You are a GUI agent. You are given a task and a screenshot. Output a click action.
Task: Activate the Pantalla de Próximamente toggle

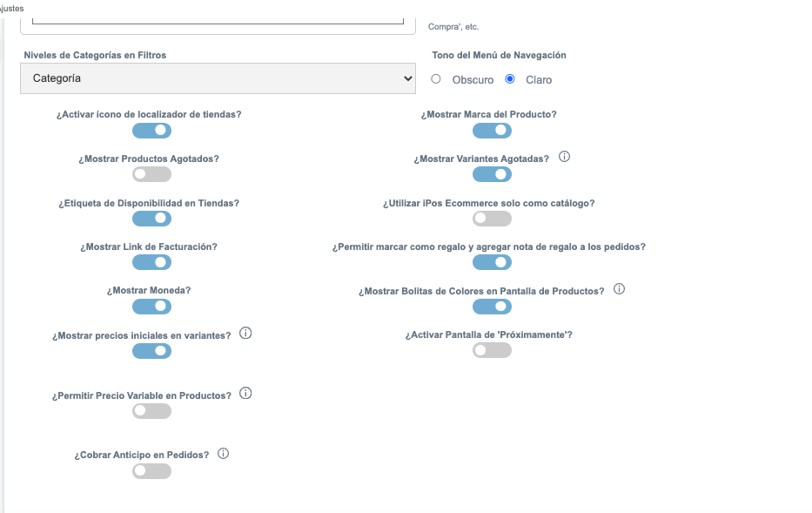pyautogui.click(x=492, y=350)
